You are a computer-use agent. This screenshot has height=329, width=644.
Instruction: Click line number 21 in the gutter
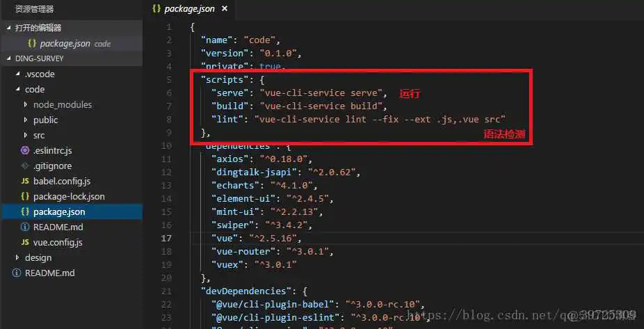[166, 291]
